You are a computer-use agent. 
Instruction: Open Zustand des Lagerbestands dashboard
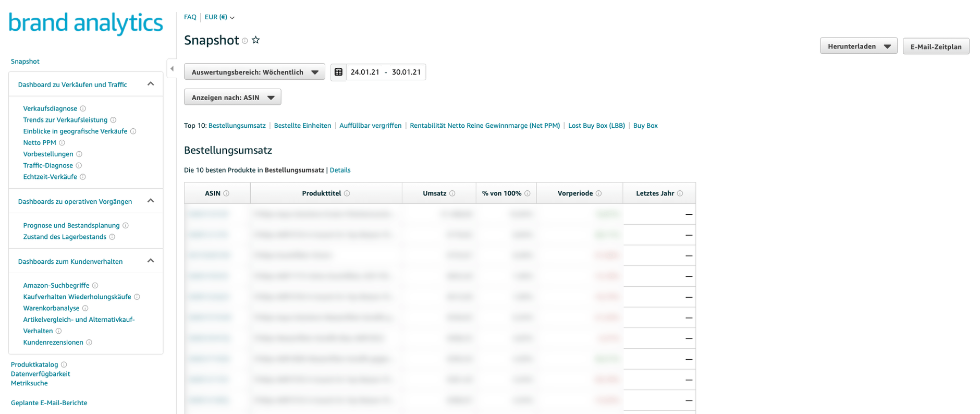[65, 237]
